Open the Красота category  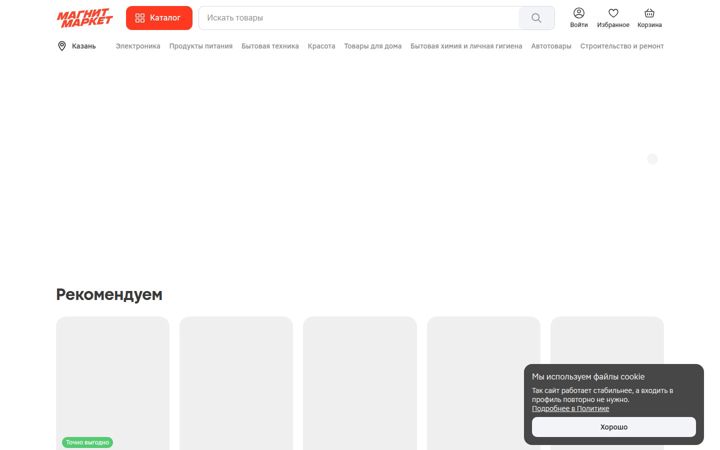[321, 46]
